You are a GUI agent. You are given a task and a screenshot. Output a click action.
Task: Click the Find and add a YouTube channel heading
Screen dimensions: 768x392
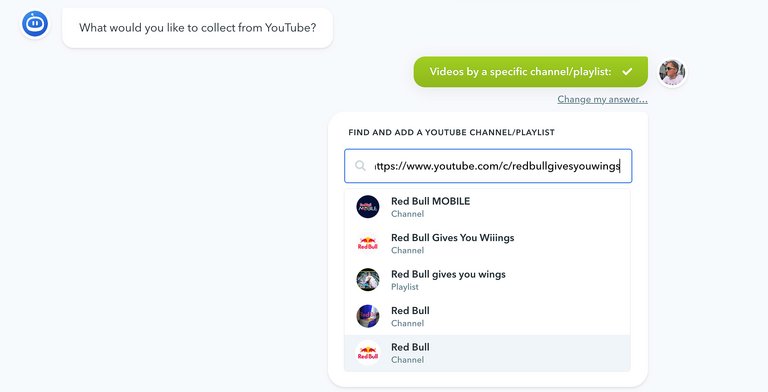(451, 132)
